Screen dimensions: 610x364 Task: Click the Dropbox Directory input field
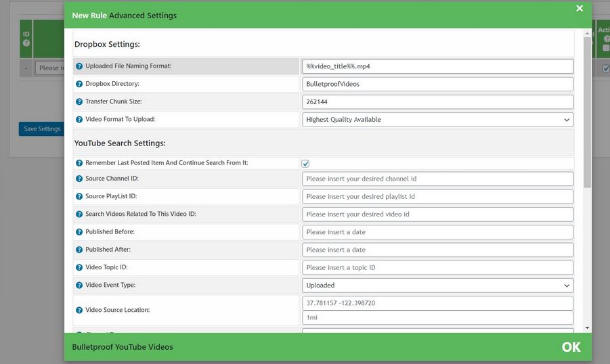point(437,84)
